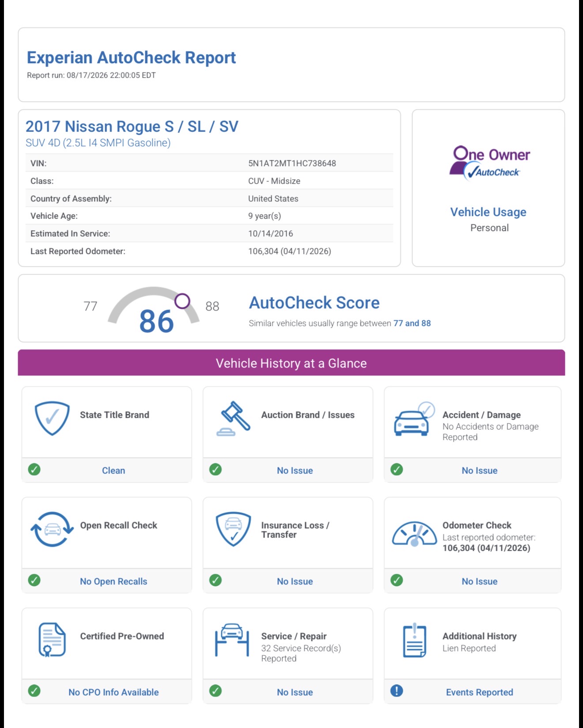This screenshot has width=583, height=728.
Task: Open the No CPO Info Available link
Action: pyautogui.click(x=114, y=692)
